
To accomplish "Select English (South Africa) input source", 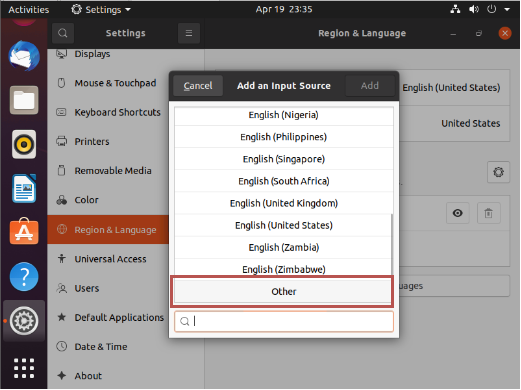I will (284, 181).
